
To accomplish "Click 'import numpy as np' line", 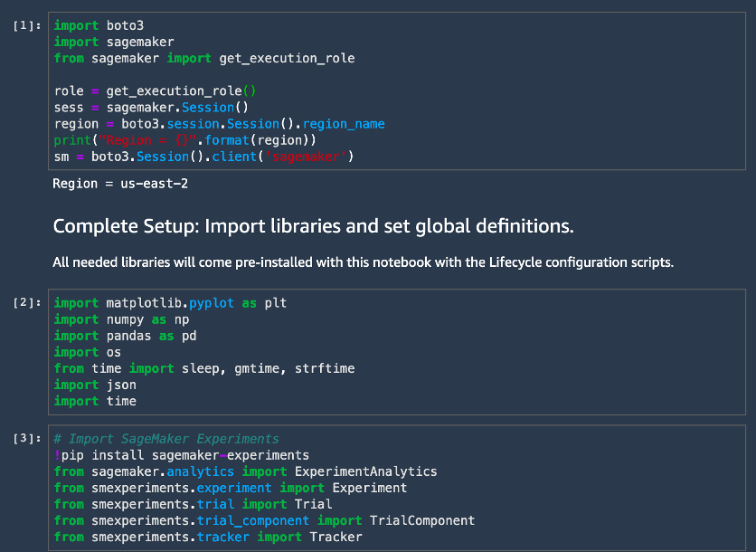I will click(x=121, y=319).
